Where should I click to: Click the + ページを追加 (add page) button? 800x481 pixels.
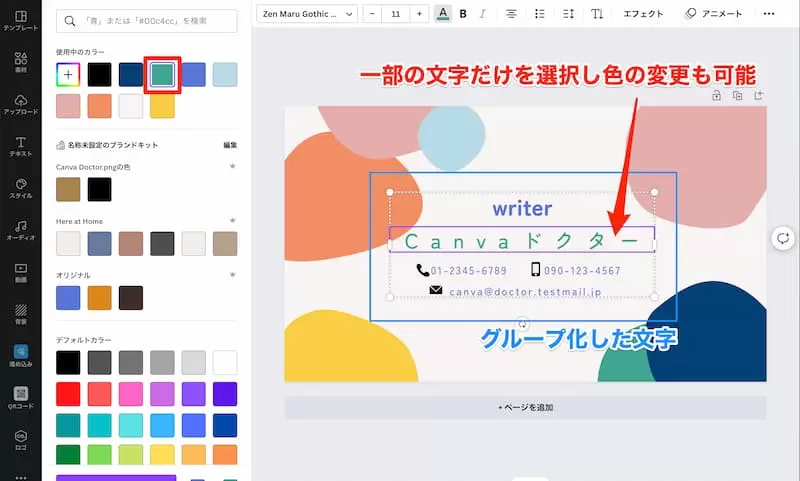[526, 408]
